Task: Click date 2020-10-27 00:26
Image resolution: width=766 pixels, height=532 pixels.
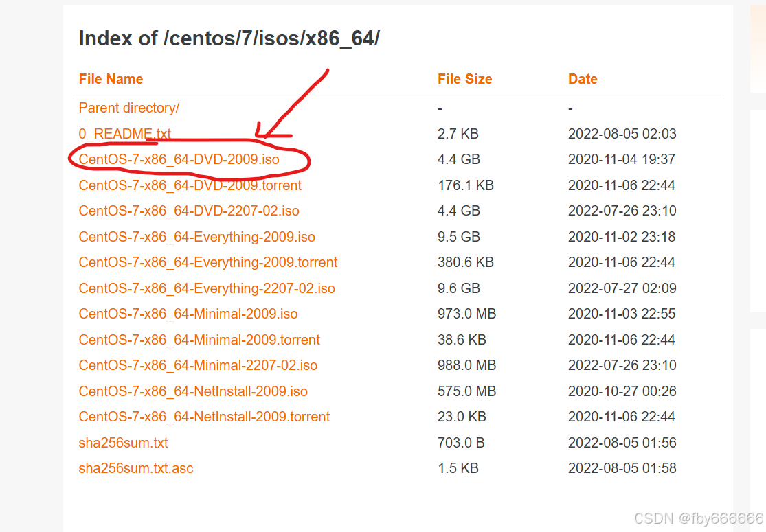Action: pyautogui.click(x=622, y=391)
